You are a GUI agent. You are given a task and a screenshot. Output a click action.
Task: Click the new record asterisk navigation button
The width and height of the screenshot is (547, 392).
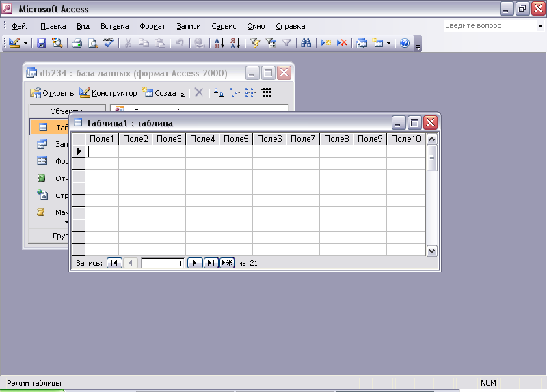pyautogui.click(x=227, y=263)
